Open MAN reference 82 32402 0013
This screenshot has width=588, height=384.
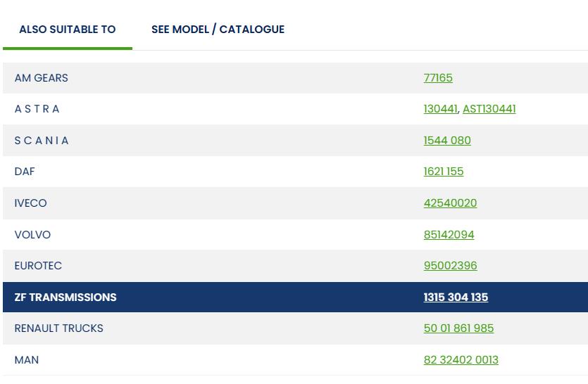tap(461, 360)
